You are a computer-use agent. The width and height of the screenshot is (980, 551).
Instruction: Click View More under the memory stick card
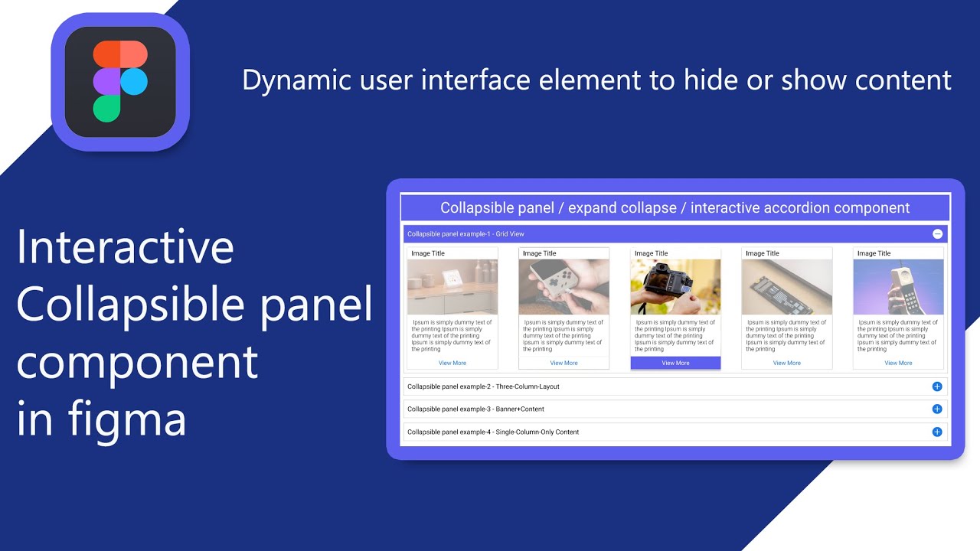[x=787, y=363]
